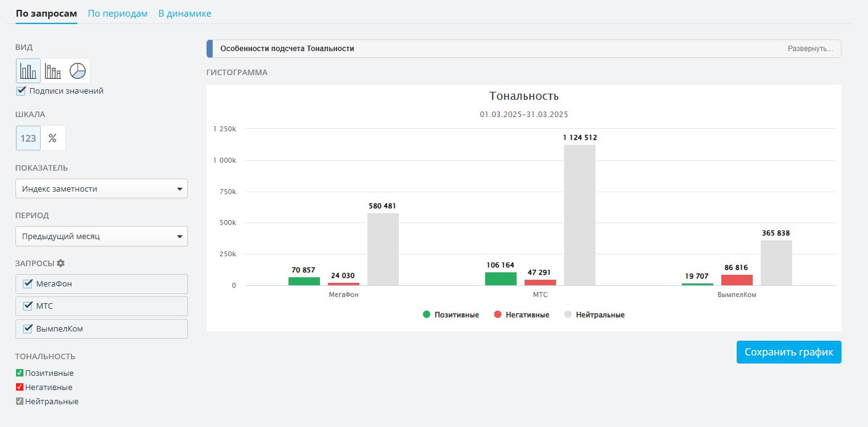
Task: Click the МТС negative bar 47 291
Action: tap(540, 282)
